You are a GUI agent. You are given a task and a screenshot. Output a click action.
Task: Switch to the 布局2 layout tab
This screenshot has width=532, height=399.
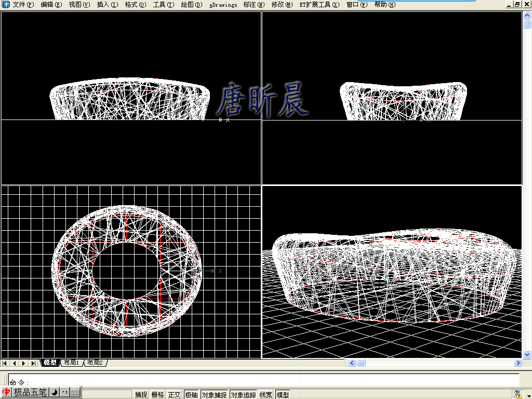tap(95, 363)
